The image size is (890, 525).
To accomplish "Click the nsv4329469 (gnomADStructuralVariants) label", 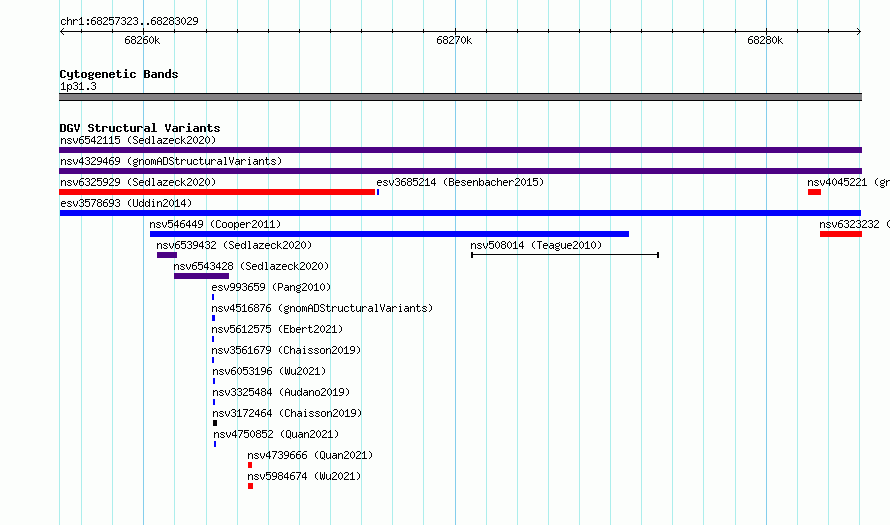I will (x=171, y=161).
